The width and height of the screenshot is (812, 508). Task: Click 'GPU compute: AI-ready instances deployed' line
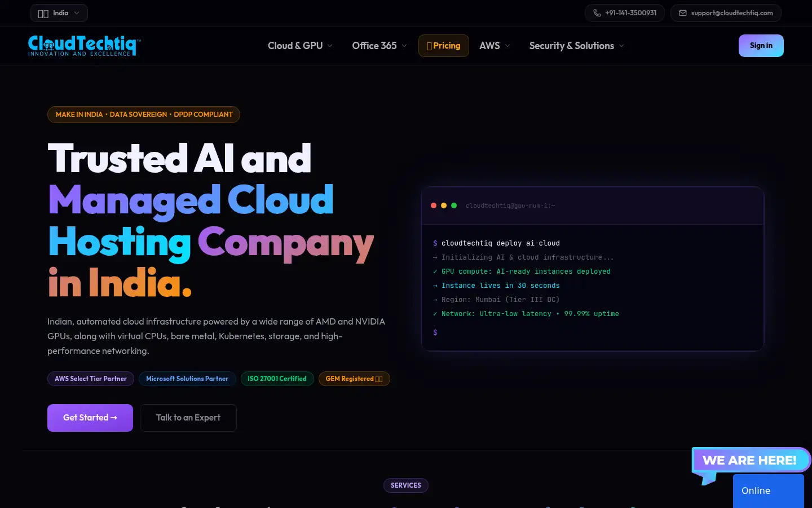coord(522,271)
